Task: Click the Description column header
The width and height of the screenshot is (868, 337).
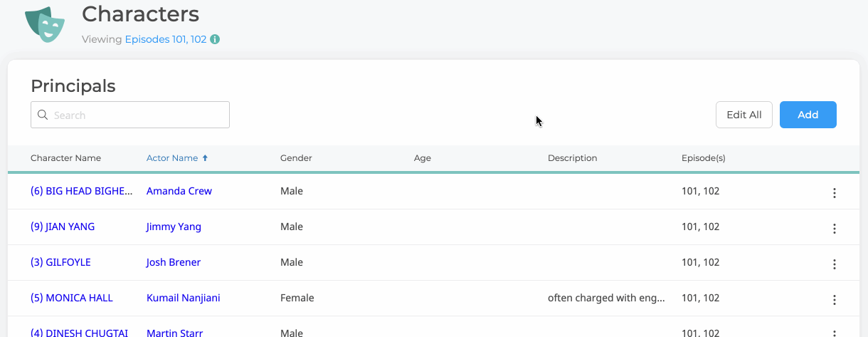Action: pos(573,158)
